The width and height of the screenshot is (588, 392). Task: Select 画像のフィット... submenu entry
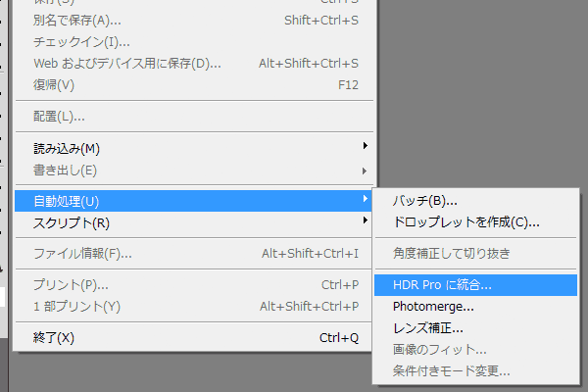click(475, 350)
